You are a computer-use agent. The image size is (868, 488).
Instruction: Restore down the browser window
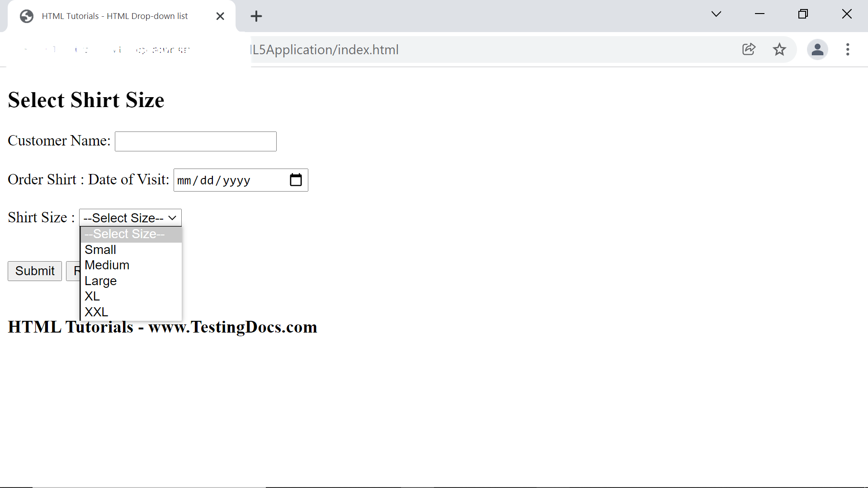803,14
